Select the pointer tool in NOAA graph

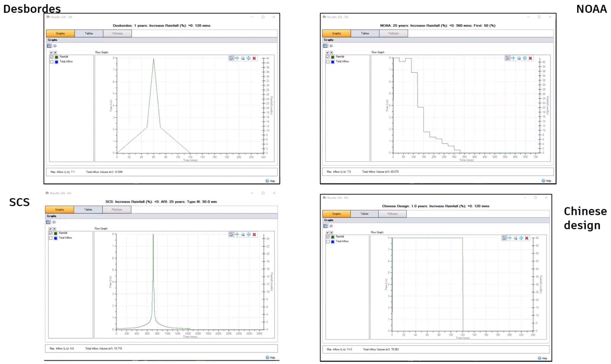pos(507,58)
